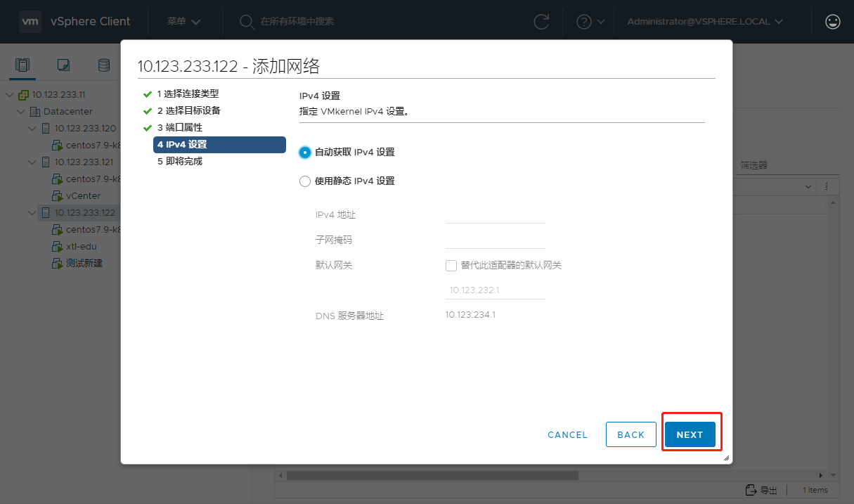Image resolution: width=854 pixels, height=504 pixels.
Task: Click the Datacenter icon in tree
Action: click(x=35, y=112)
